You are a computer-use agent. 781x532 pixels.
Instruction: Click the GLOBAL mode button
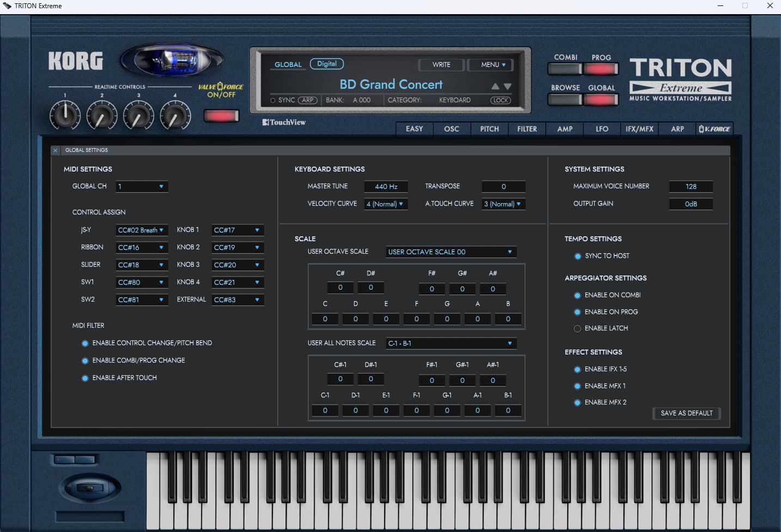601,100
